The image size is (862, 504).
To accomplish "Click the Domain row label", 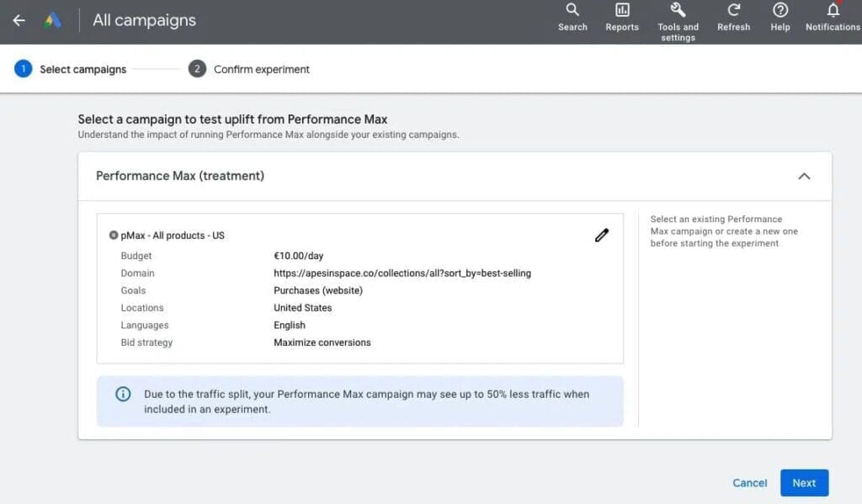I will click(137, 273).
